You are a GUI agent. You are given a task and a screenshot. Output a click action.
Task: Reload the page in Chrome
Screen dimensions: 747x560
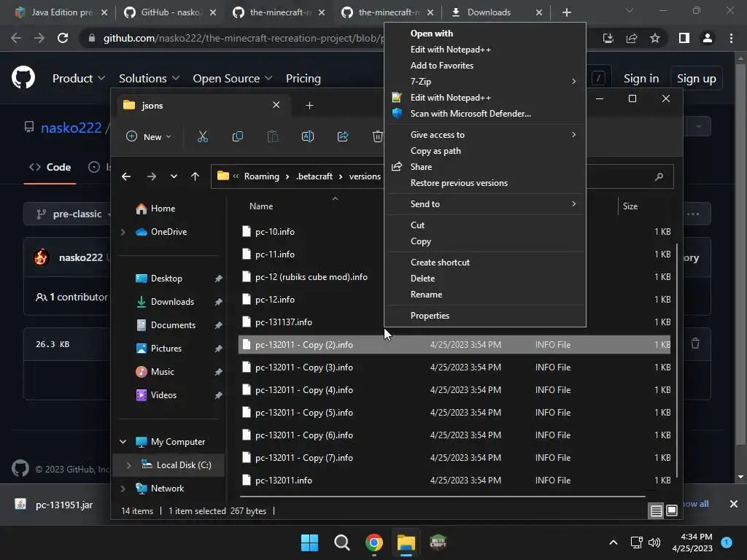coord(63,38)
